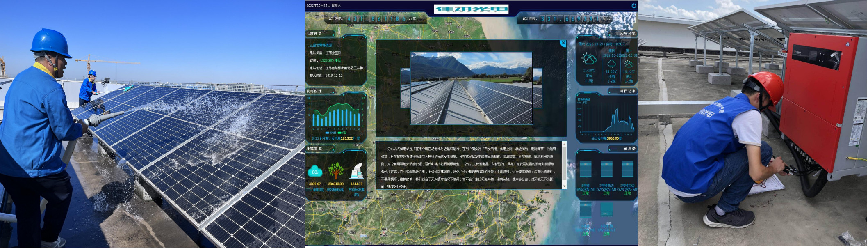The image size is (868, 248).
Task: Click the monthly generation bar chart
Action: click(x=336, y=115)
